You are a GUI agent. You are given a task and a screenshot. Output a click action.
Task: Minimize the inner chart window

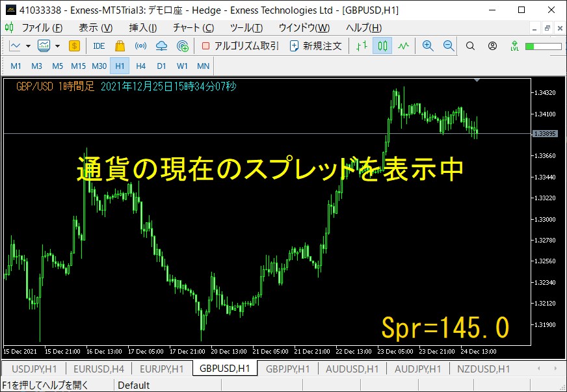point(535,28)
